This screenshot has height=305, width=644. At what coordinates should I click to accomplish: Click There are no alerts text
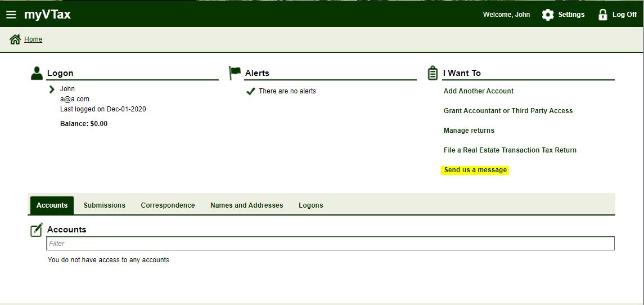(287, 91)
